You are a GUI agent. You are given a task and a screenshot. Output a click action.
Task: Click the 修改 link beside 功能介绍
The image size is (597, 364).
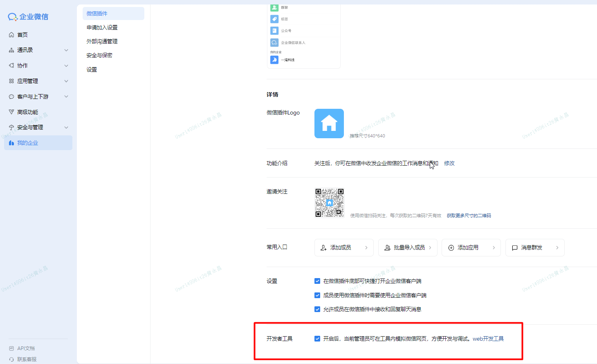pyautogui.click(x=449, y=163)
